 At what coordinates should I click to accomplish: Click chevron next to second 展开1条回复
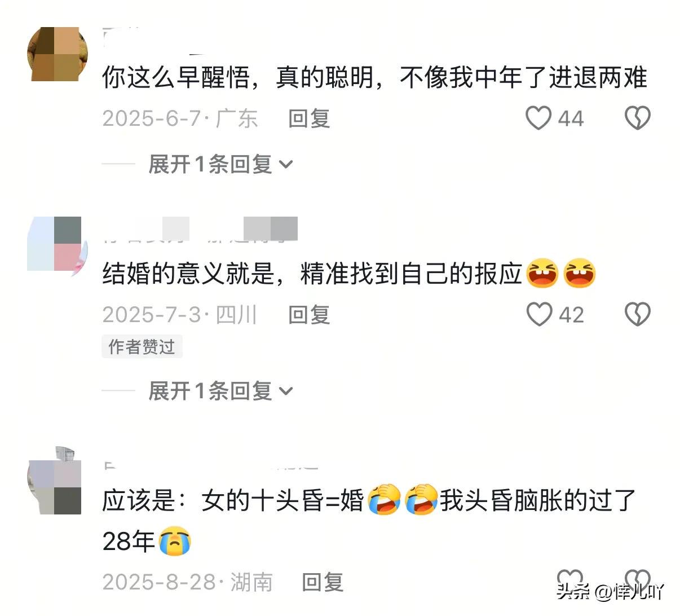286,391
